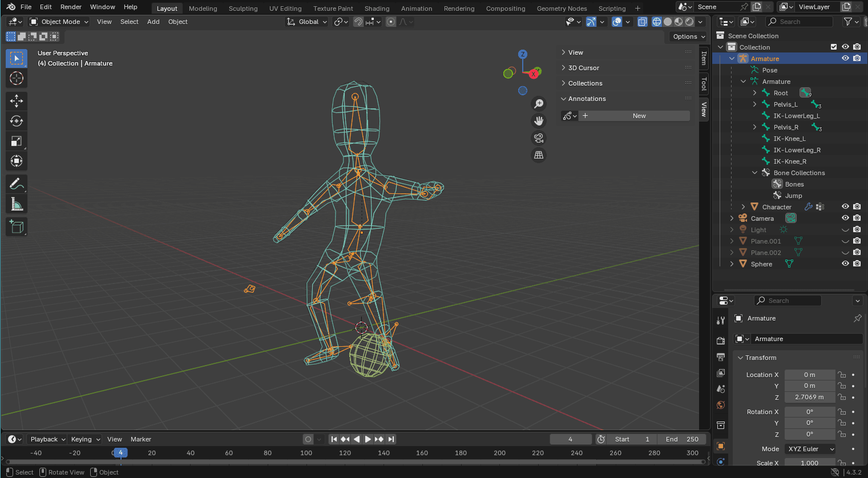Play the animation in reverse
This screenshot has width=868, height=478.
pos(357,439)
